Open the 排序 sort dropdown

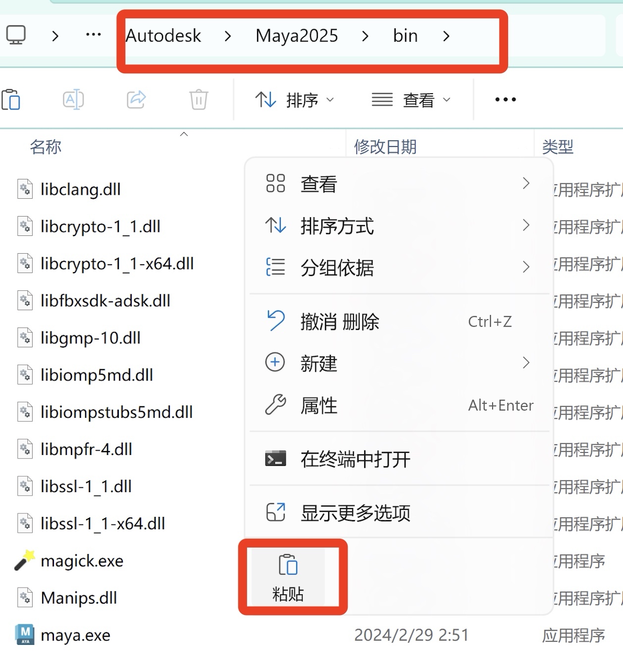(295, 100)
